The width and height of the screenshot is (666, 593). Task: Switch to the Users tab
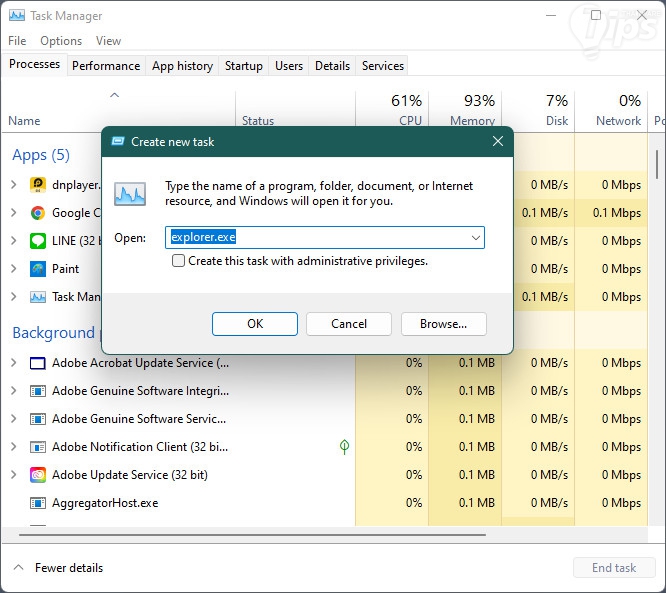(289, 66)
